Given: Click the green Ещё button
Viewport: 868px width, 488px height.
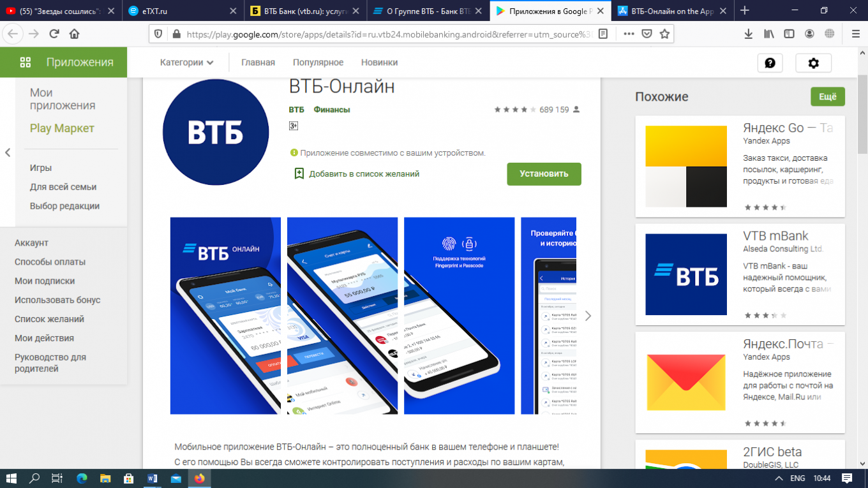Looking at the screenshot, I should pos(828,96).
